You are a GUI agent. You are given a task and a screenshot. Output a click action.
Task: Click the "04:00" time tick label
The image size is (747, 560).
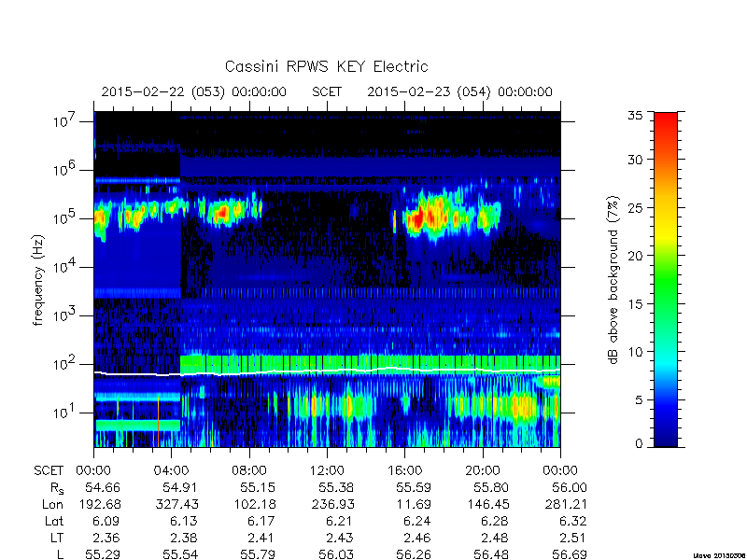171,471
